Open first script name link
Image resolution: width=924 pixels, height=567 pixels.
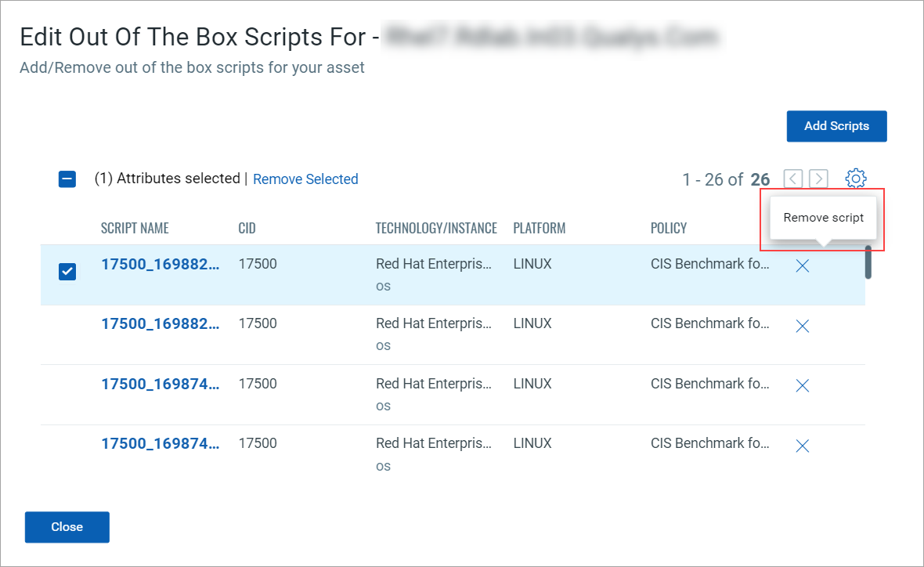[x=160, y=264]
